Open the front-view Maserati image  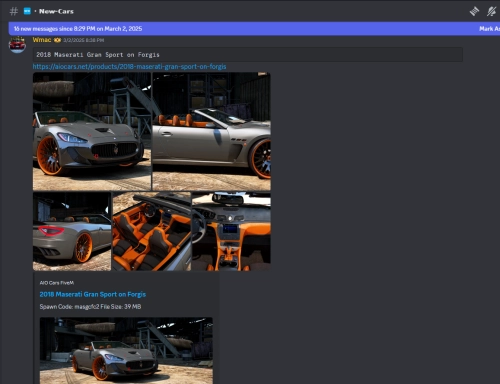click(92, 131)
